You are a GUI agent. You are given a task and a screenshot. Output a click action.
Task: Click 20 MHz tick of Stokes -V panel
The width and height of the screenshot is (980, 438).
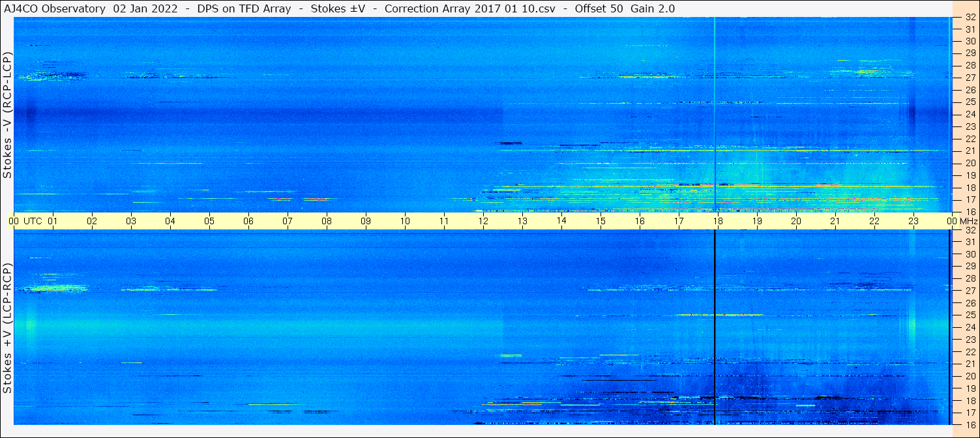pos(970,163)
